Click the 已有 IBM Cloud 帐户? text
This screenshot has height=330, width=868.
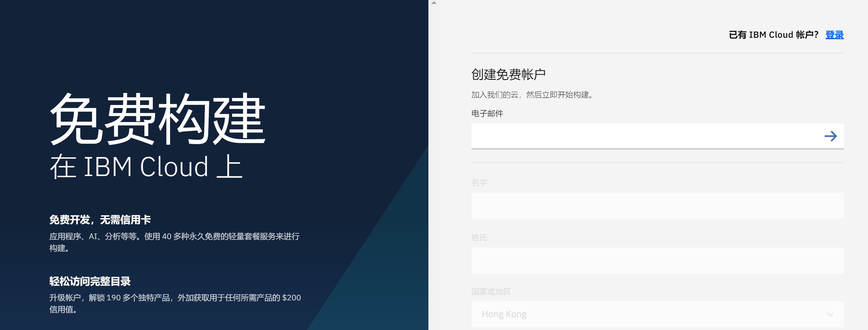tap(774, 35)
